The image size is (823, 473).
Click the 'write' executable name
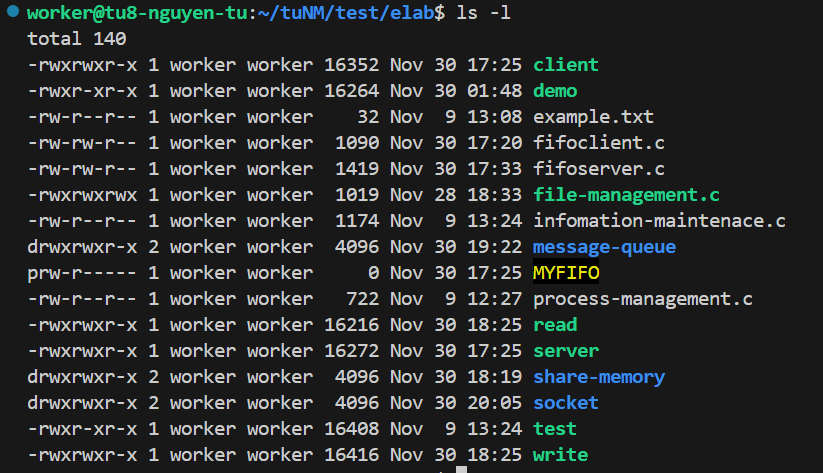[560, 455]
